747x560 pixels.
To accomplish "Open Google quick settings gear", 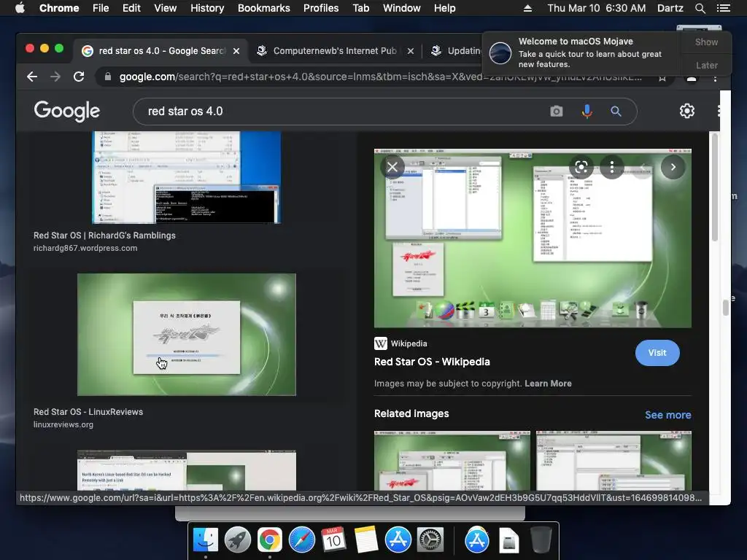I will pyautogui.click(x=687, y=111).
